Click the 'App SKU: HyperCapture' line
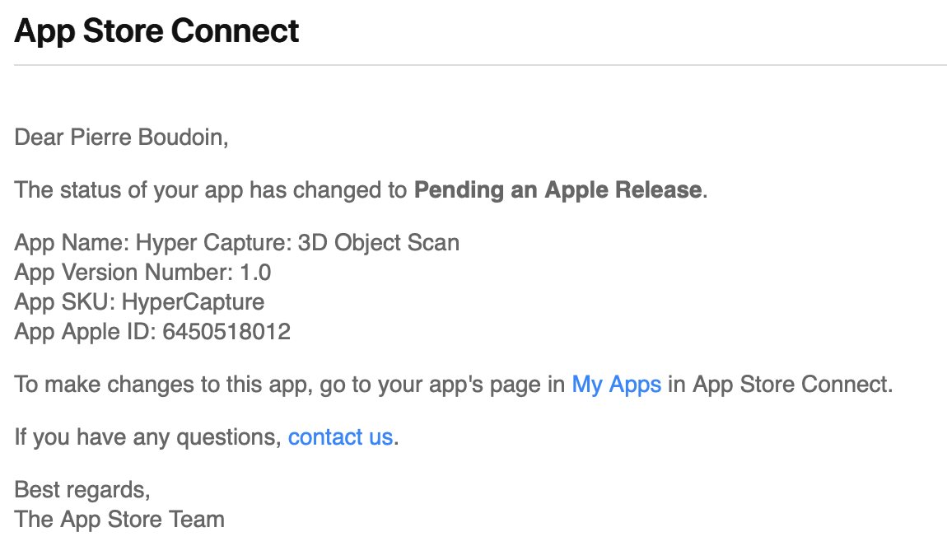The image size is (947, 560). pos(139,302)
